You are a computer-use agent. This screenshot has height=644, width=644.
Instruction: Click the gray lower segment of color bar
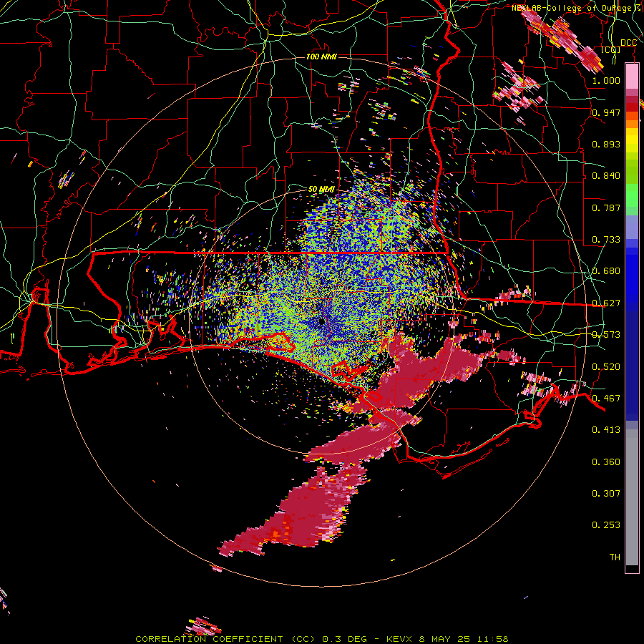pos(632,497)
